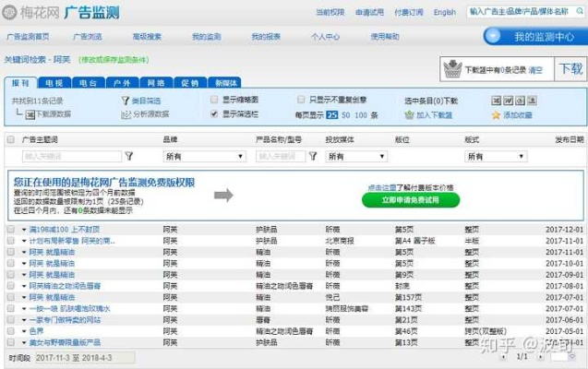Open 我的报表 in navigation menu
Screen dimensions: 588x369
point(266,37)
